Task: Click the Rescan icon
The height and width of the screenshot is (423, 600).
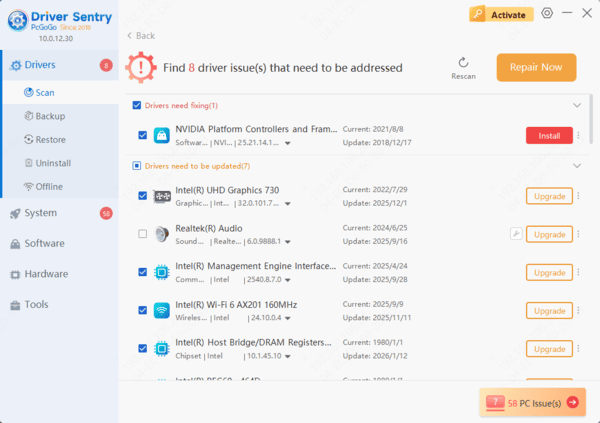Action: point(463,62)
